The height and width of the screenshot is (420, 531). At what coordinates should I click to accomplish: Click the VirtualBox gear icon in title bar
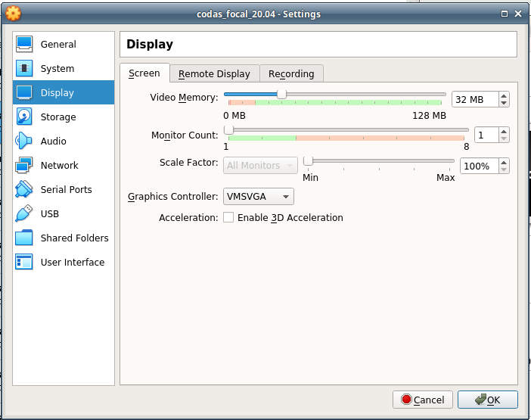click(x=13, y=14)
